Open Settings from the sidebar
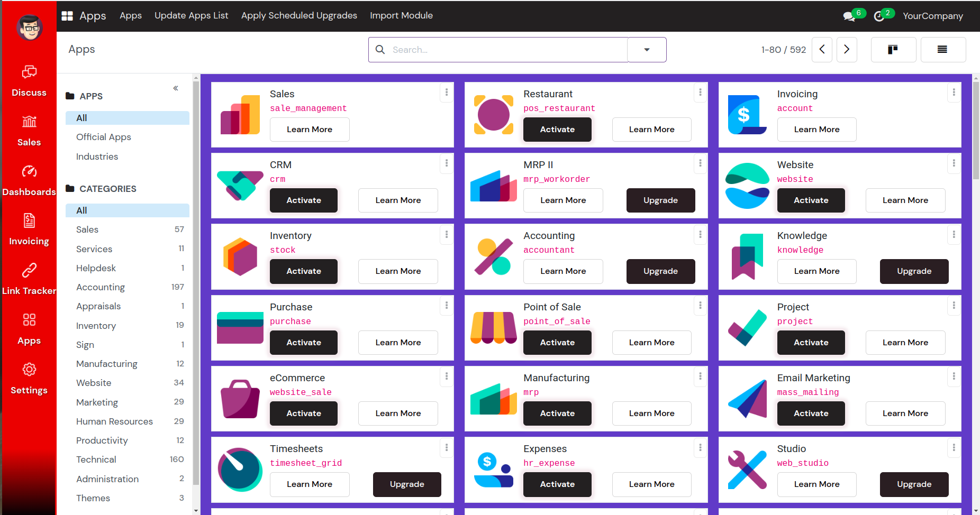 29,379
